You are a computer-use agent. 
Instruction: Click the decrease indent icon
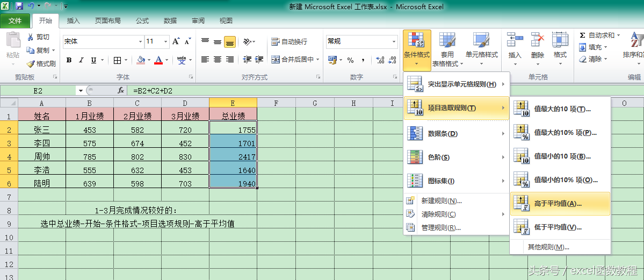(247, 60)
